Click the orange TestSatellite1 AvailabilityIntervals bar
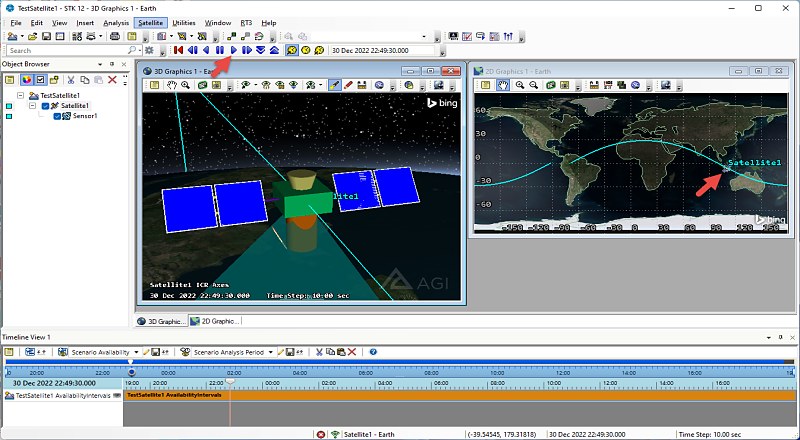The height and width of the screenshot is (440, 800). tap(459, 395)
